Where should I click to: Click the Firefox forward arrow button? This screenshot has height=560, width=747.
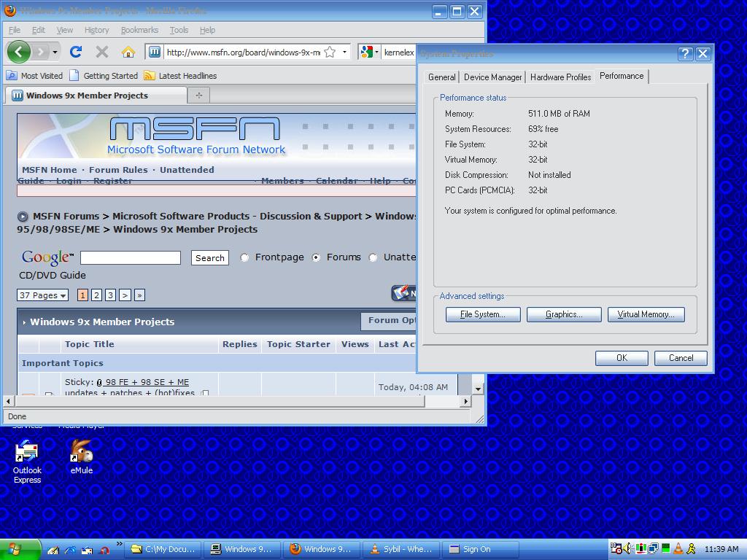click(x=42, y=52)
